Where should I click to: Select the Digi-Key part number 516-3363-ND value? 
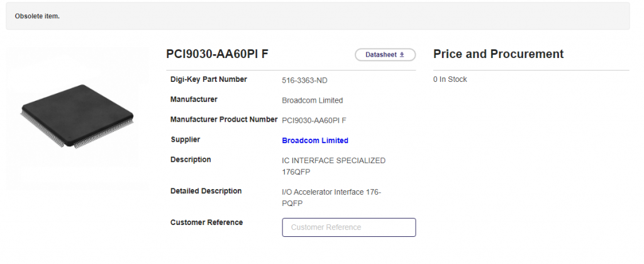(x=304, y=81)
